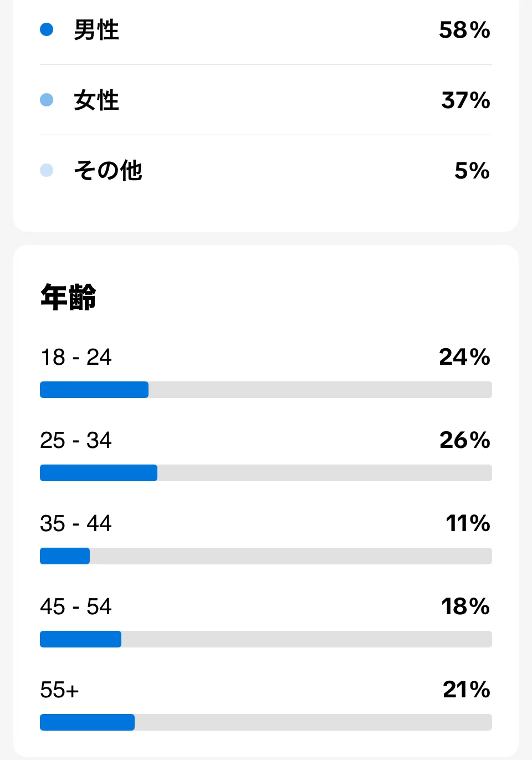Click the 18% value for 45 - 54

tap(465, 606)
